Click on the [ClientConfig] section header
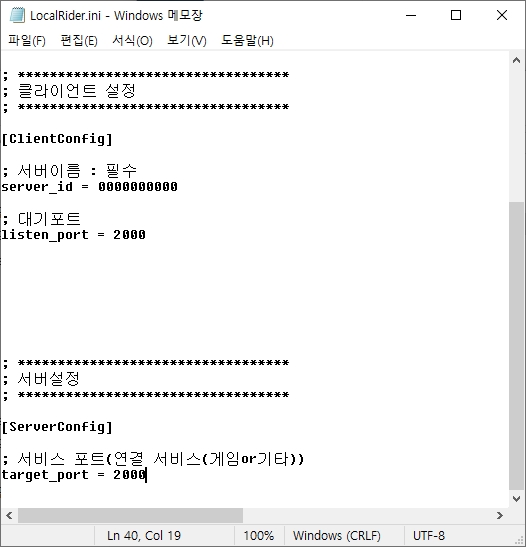Screen dimensions: 526x547 (x=57, y=139)
